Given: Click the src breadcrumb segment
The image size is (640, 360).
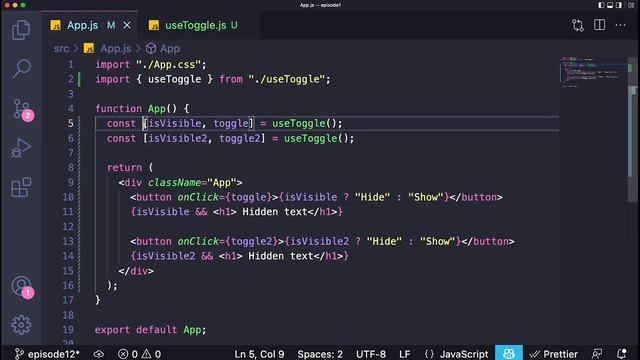Looking at the screenshot, I should click(x=61, y=49).
